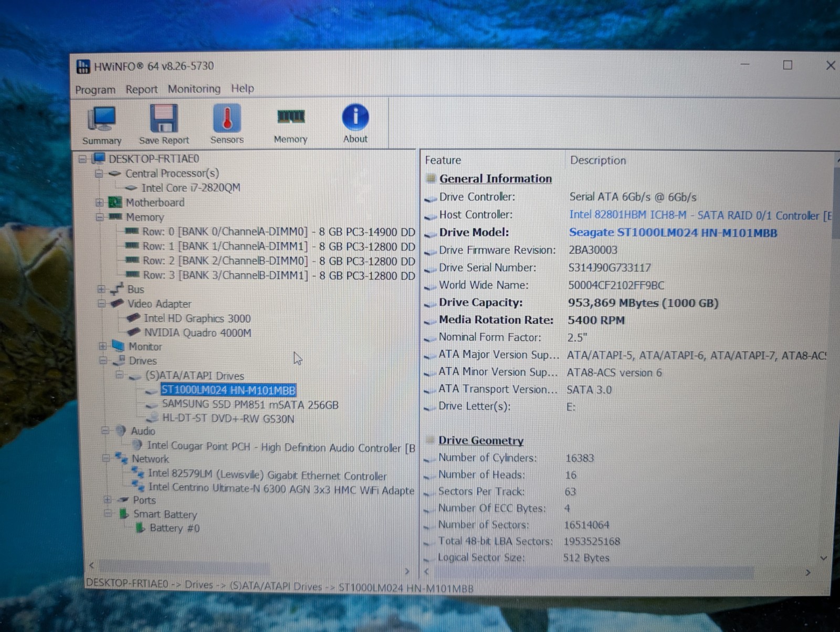Open the Memory toolbar icon
Viewport: 840px width, 632px height.
[x=290, y=117]
